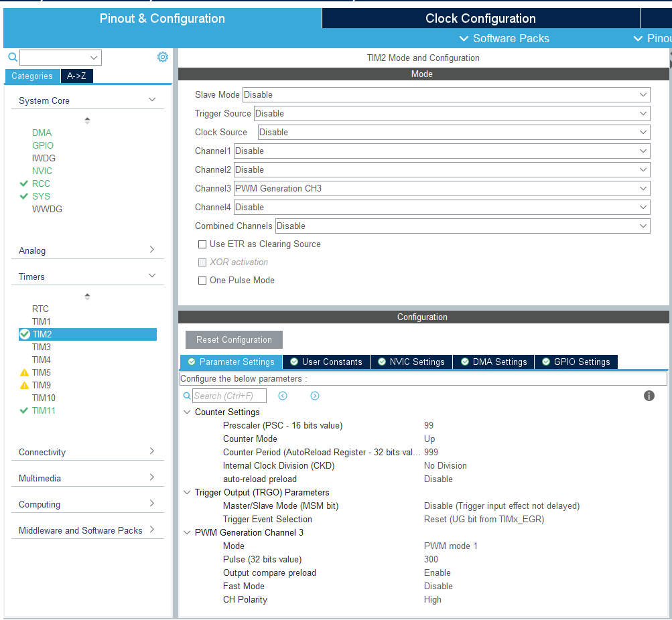
Task: Select TIM3 in the Timers list
Action: tap(42, 347)
